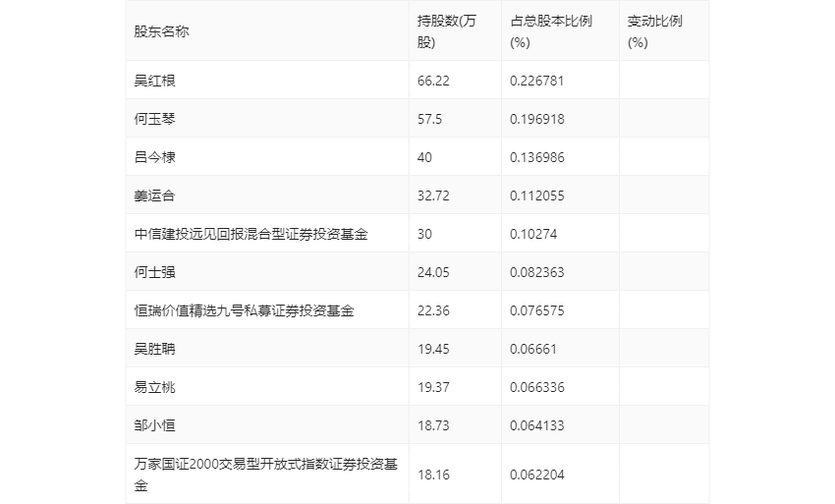Select the ratio value 0.226781
Image resolution: width=835 pixels, height=504 pixels.
point(536,81)
